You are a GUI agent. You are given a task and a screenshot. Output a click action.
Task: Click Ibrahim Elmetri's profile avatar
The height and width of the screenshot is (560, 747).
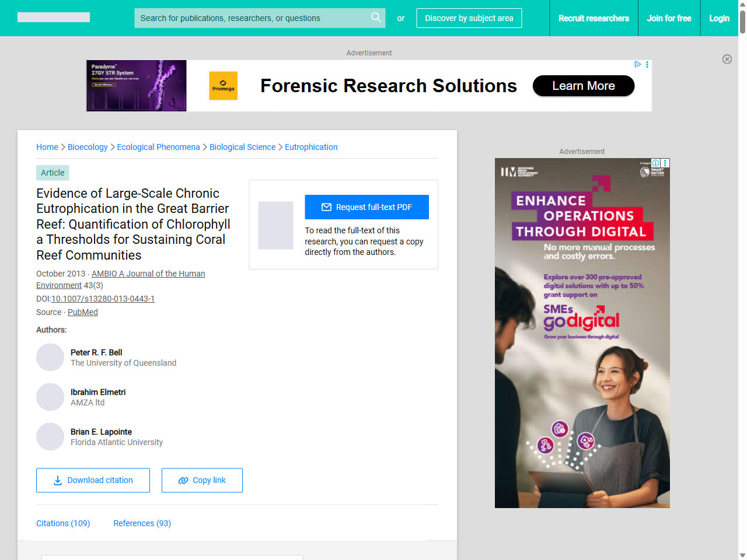(50, 397)
